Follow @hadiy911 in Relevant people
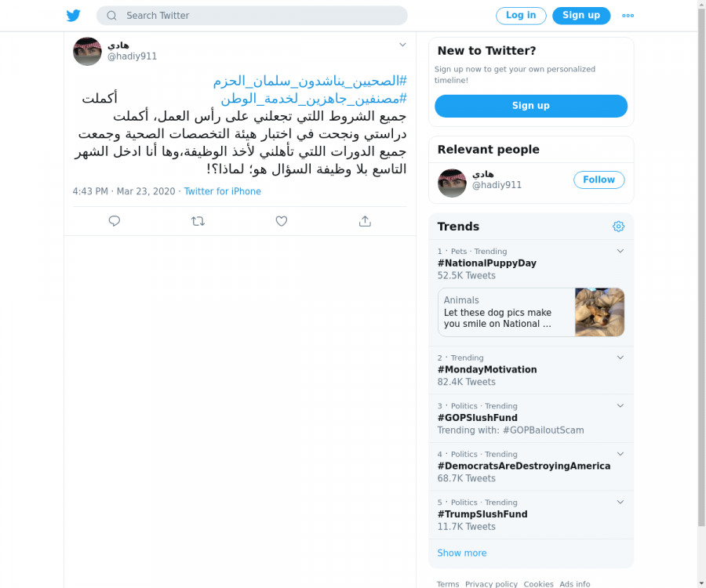The height and width of the screenshot is (588, 706). 599,180
